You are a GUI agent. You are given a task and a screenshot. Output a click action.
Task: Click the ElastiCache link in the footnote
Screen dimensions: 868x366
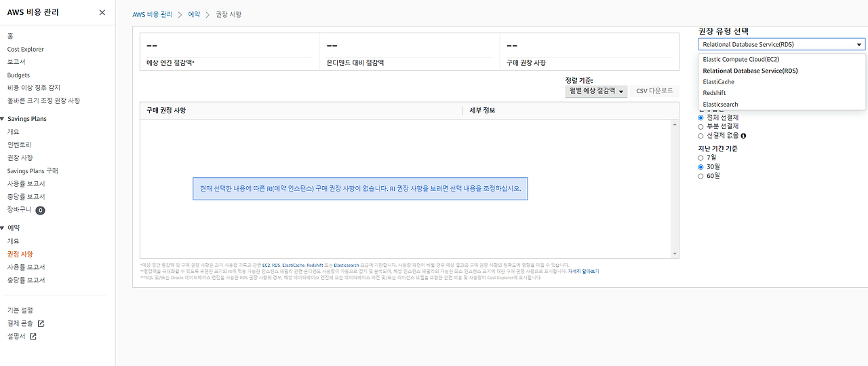point(294,265)
